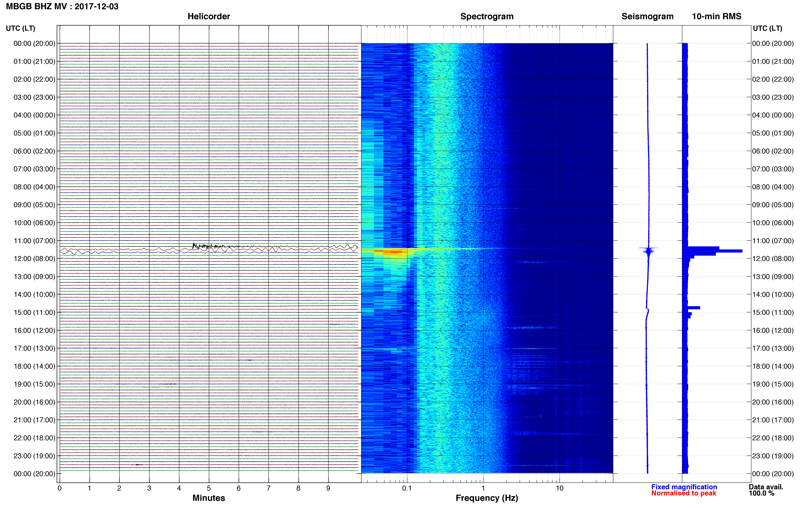Click left time label '15:00 (11:00)'

coord(34,312)
